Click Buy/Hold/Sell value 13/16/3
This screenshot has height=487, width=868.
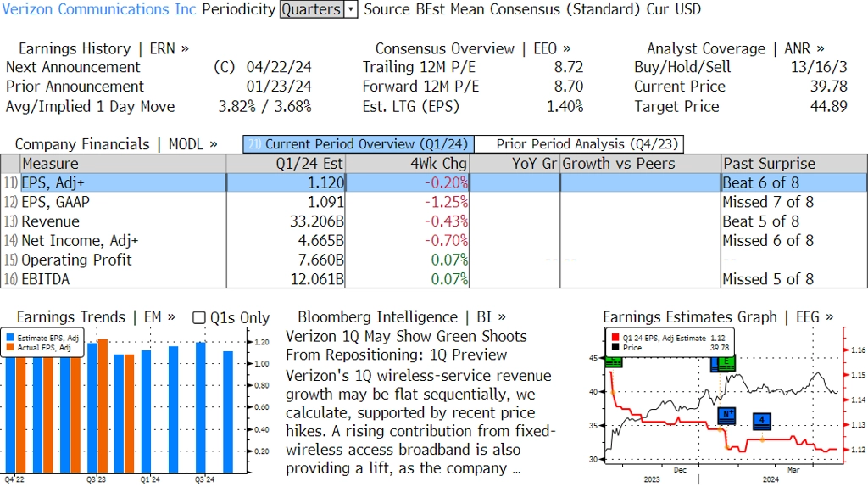[x=819, y=67]
